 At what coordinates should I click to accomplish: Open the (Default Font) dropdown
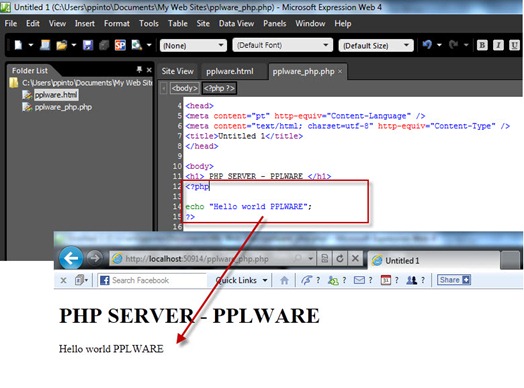click(x=282, y=45)
